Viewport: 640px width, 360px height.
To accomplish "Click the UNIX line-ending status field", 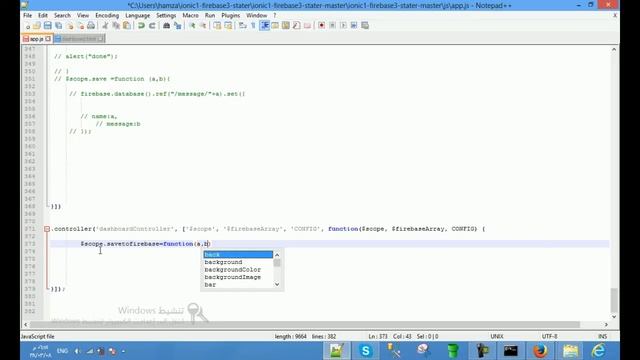I will tap(497, 336).
